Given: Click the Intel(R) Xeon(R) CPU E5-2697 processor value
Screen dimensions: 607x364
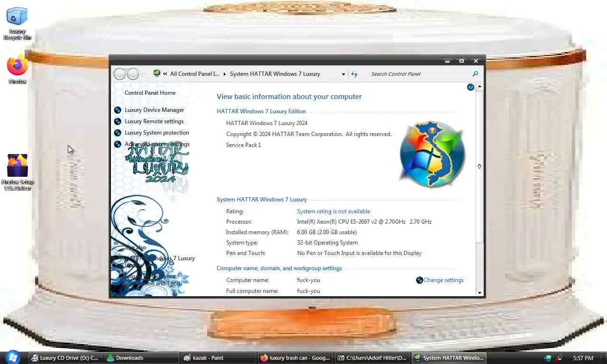Looking at the screenshot, I should click(364, 222).
